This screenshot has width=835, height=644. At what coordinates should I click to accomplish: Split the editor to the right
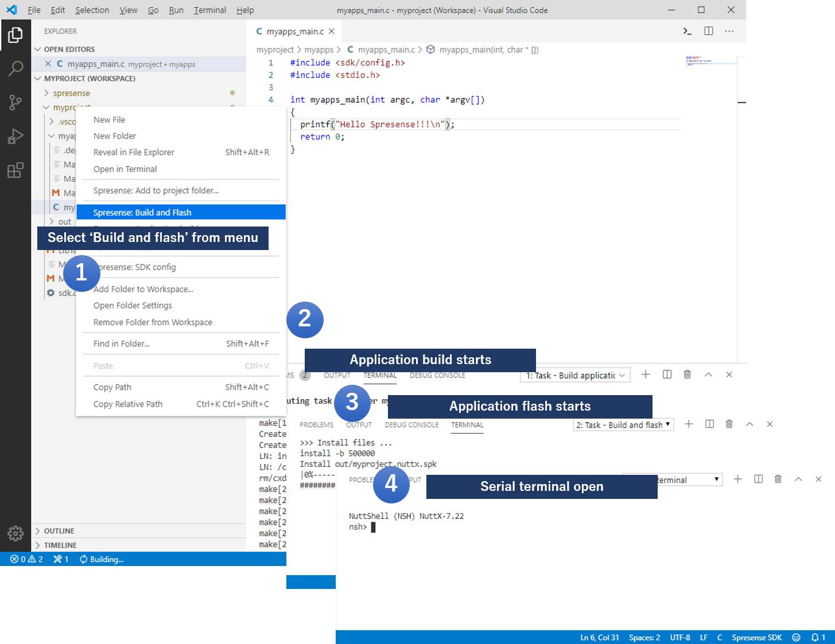coord(709,31)
